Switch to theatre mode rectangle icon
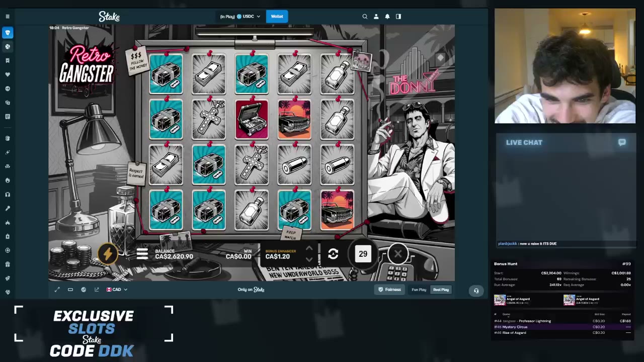This screenshot has width=644, height=362. pyautogui.click(x=70, y=290)
